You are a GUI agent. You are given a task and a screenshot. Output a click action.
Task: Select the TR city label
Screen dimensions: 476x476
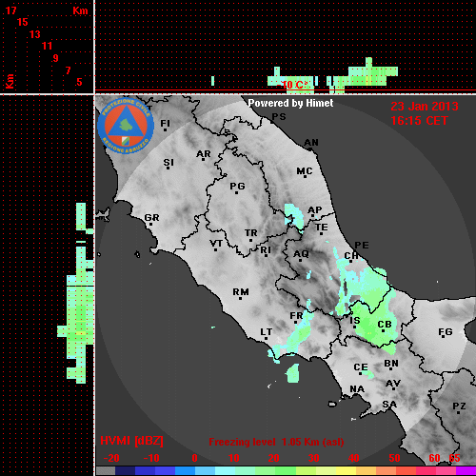[x=250, y=233]
